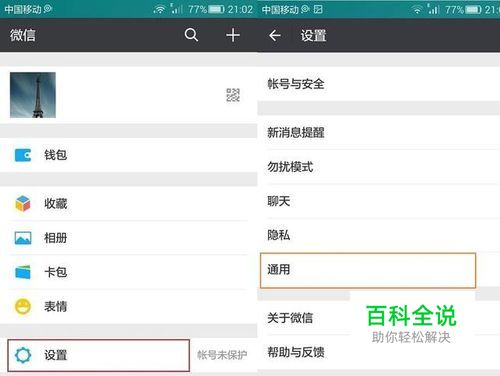Go back using the arrow beside 设置

(x=275, y=35)
